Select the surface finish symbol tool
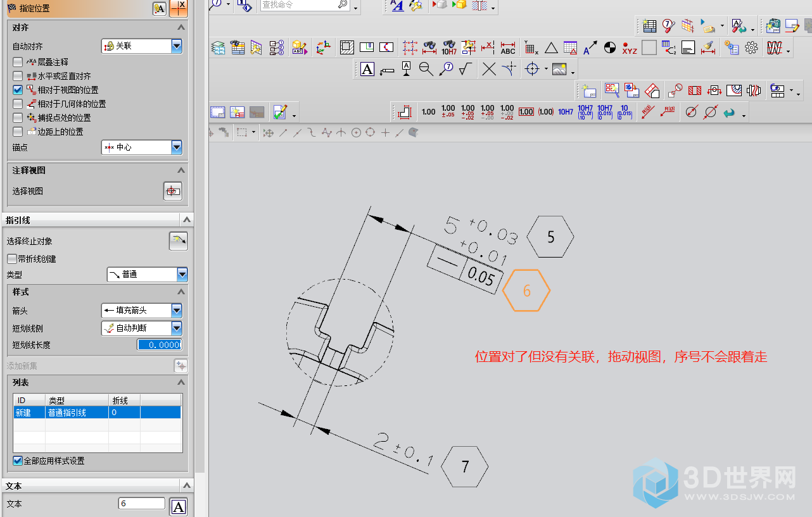The width and height of the screenshot is (812, 517). [x=466, y=70]
